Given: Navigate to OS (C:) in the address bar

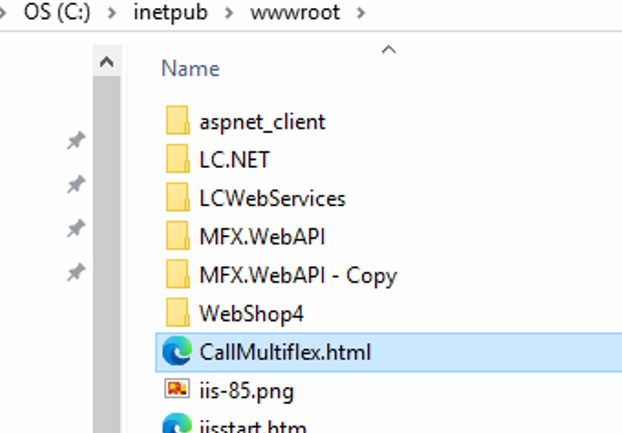Looking at the screenshot, I should (58, 15).
